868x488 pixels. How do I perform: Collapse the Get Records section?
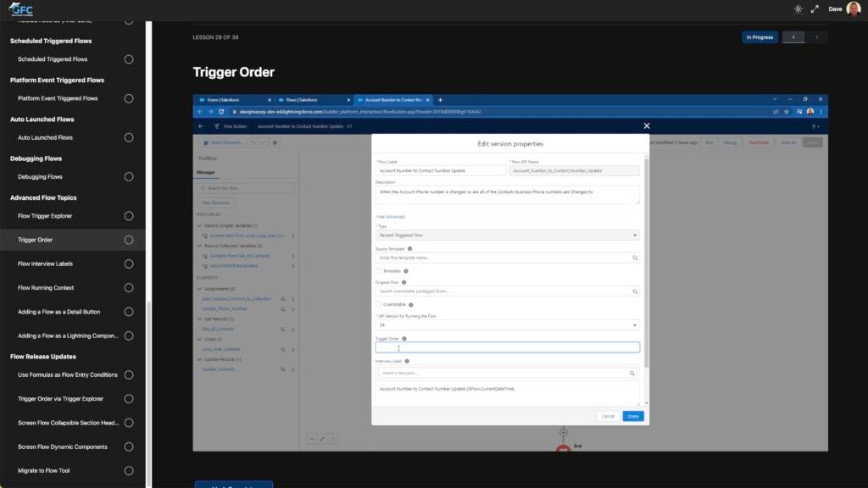point(200,319)
